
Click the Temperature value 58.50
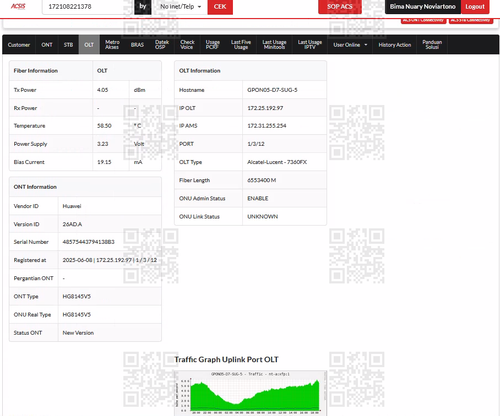pyautogui.click(x=104, y=126)
